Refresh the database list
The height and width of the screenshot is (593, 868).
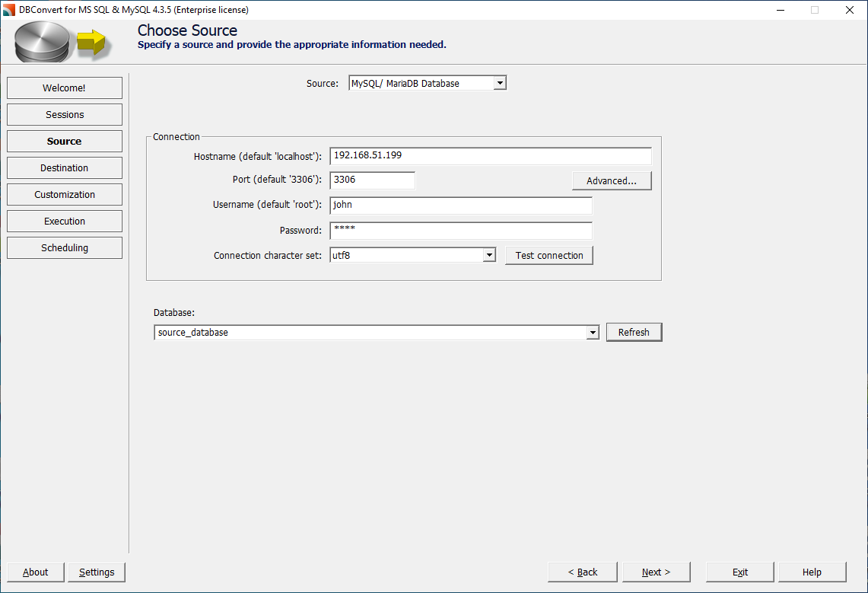(634, 332)
